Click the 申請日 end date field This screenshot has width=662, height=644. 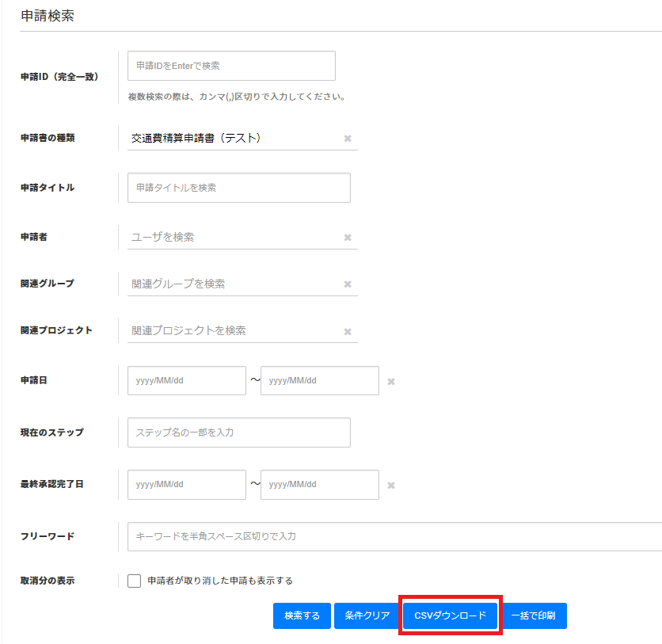pyautogui.click(x=319, y=381)
